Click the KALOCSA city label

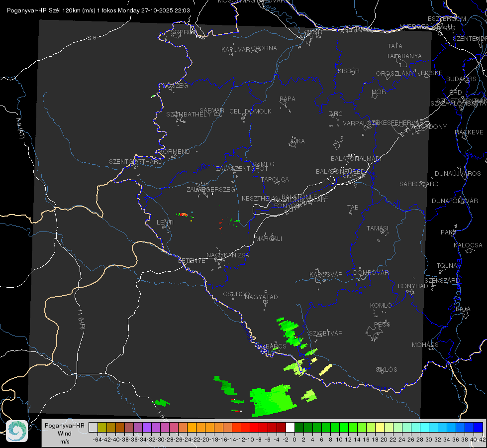[x=468, y=245]
